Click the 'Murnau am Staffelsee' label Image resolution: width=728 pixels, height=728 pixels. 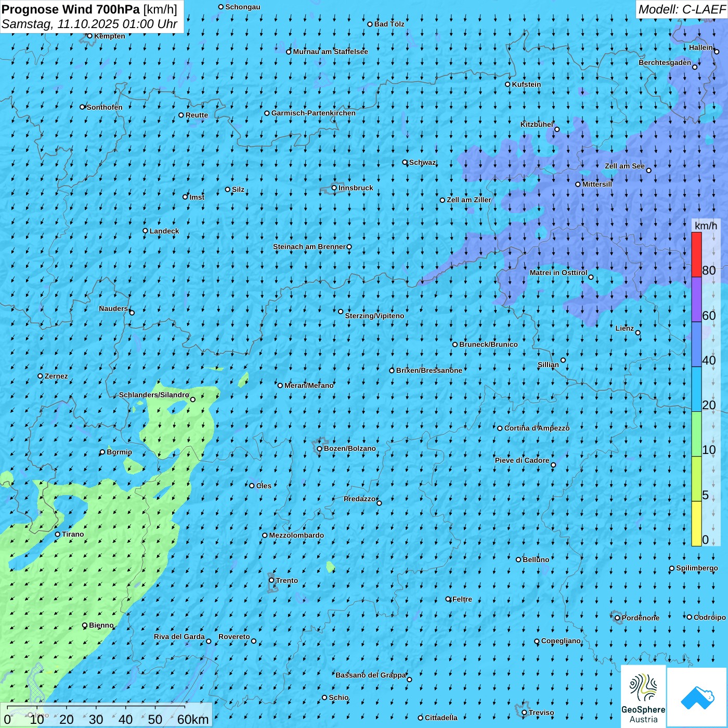(330, 51)
